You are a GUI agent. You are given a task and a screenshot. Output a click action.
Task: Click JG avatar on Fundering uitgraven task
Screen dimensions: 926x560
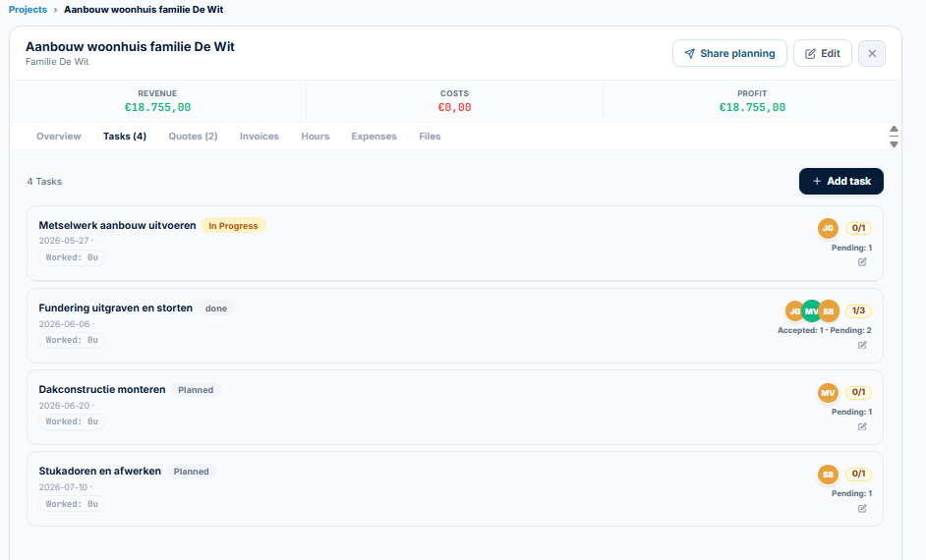(793, 311)
